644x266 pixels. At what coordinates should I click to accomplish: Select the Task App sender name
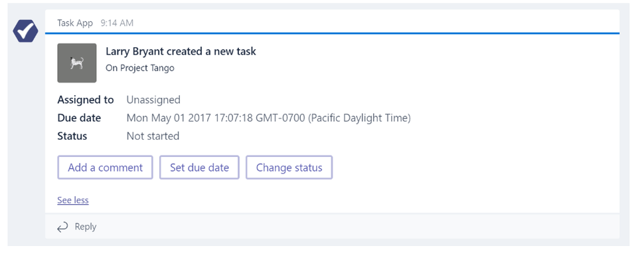(x=75, y=23)
